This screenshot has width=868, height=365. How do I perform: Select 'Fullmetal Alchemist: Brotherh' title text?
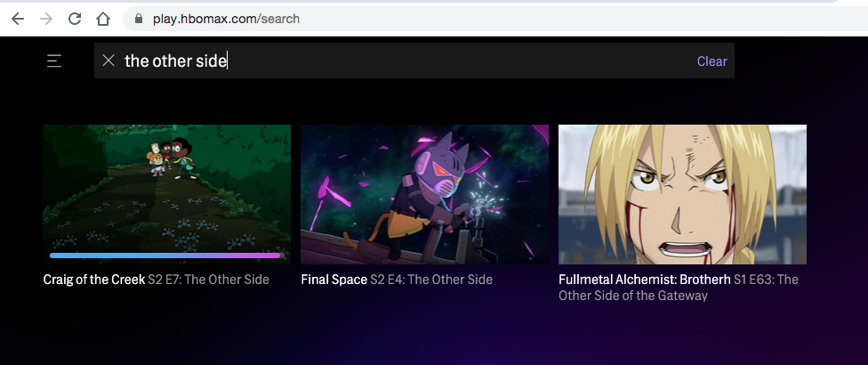pyautogui.click(x=645, y=280)
